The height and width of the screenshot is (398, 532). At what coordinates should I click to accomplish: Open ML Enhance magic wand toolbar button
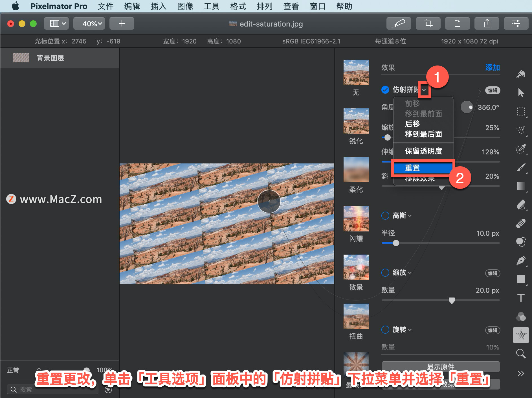tap(399, 23)
